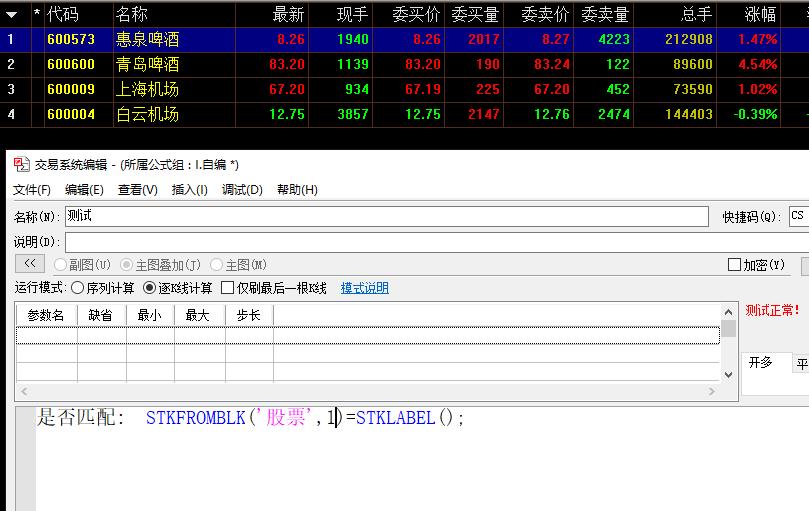809x511 pixels.
Task: Click the << collapse button
Action: tap(30, 264)
